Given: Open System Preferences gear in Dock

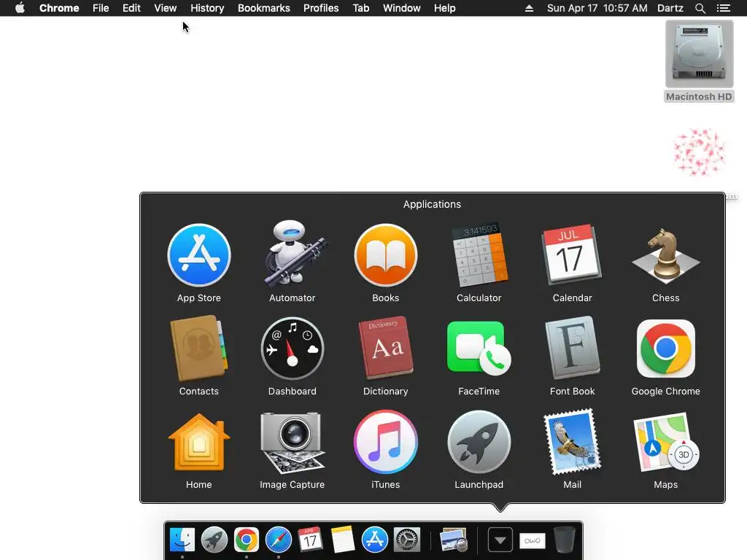Looking at the screenshot, I should coord(406,540).
